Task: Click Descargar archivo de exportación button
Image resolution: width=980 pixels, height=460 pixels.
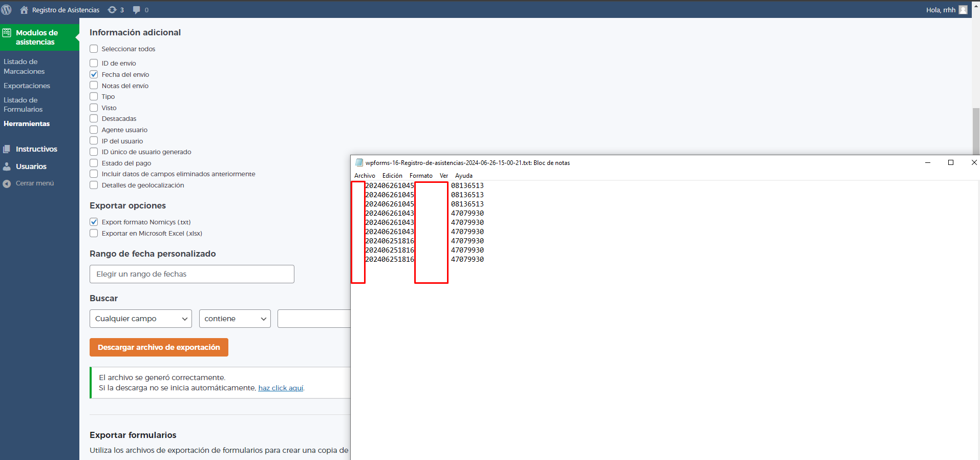Action: 159,347
